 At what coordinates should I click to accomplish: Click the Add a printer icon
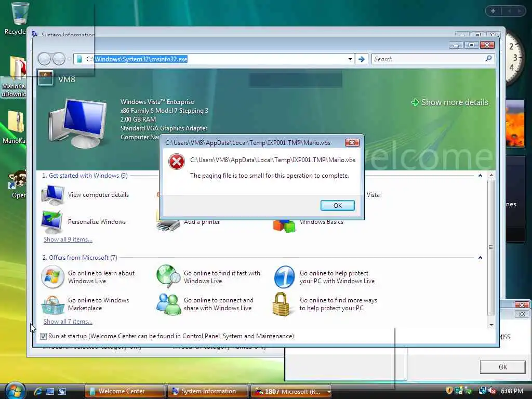coord(168,225)
